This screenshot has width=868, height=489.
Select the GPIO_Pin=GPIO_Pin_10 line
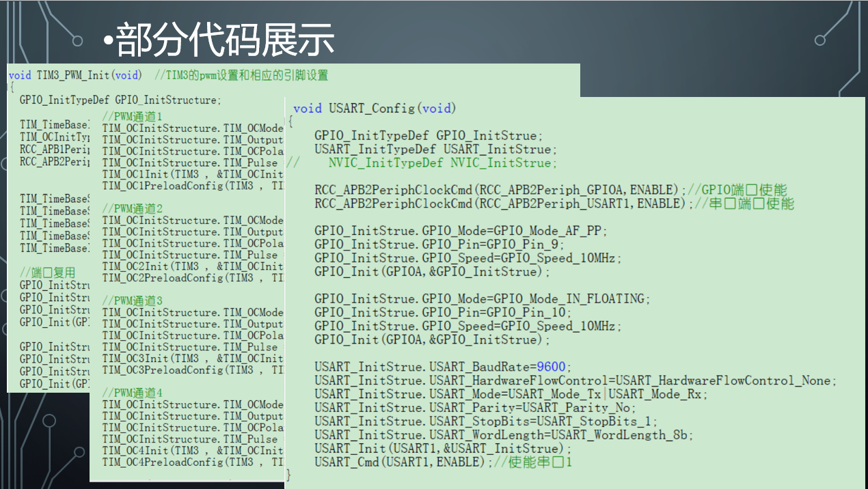(444, 312)
